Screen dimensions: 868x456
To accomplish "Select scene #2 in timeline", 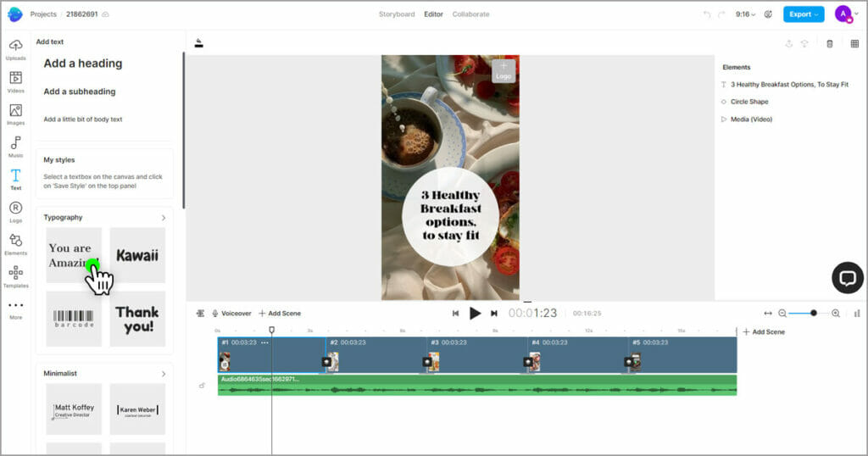I will tap(376, 355).
